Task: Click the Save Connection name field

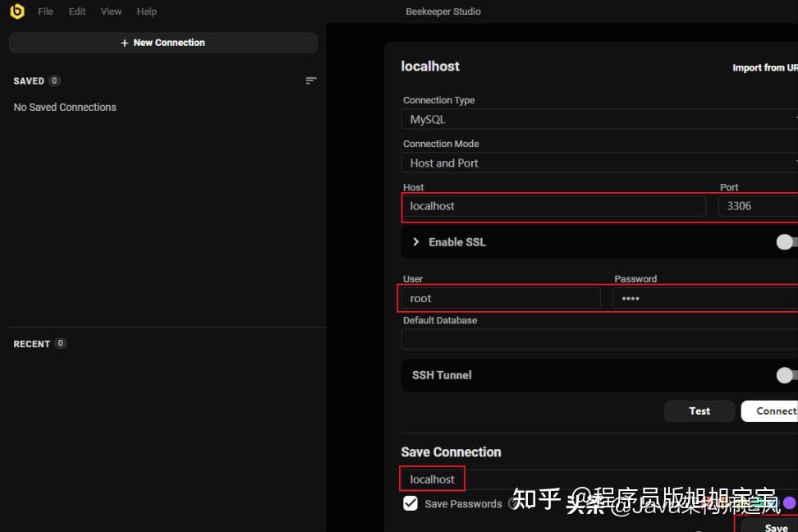Action: tap(599, 479)
